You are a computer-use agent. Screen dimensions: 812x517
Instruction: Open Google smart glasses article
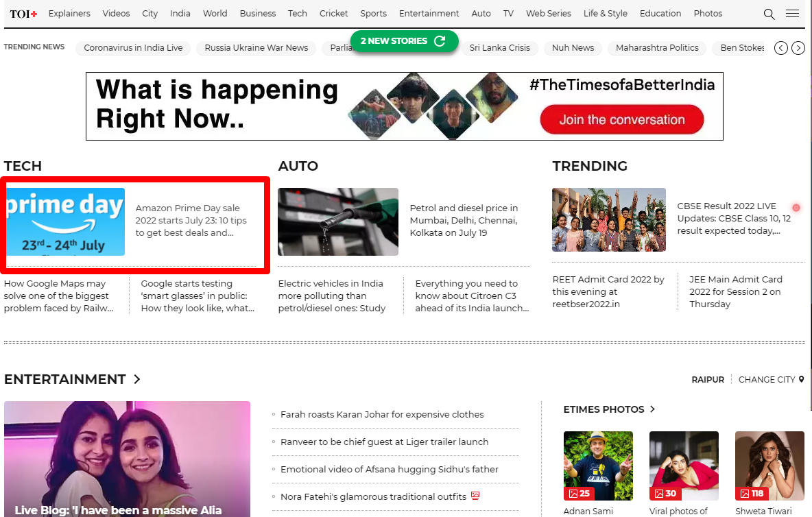click(x=198, y=296)
